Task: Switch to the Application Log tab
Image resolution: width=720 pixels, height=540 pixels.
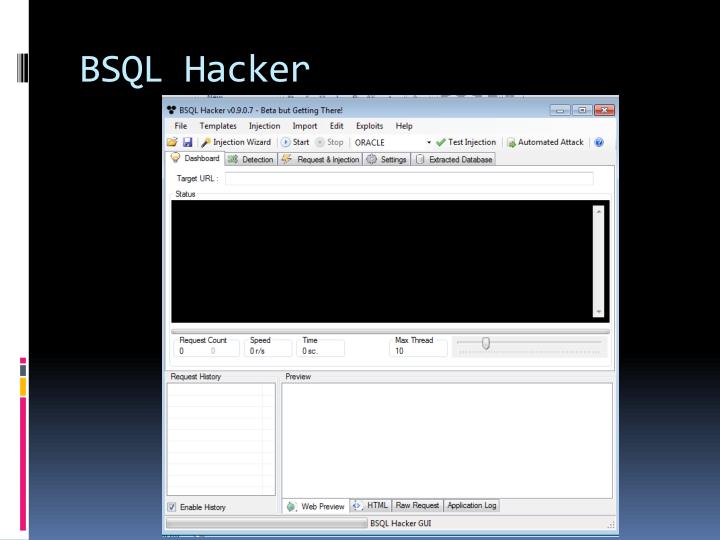Action: [472, 505]
